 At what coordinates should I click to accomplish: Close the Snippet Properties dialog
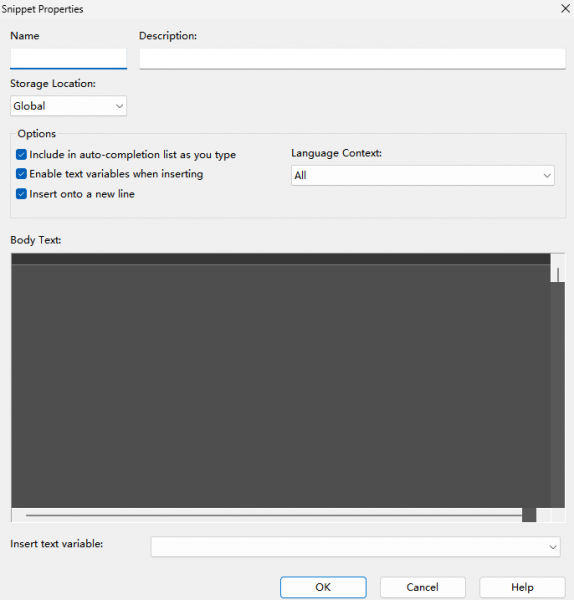[565, 8]
